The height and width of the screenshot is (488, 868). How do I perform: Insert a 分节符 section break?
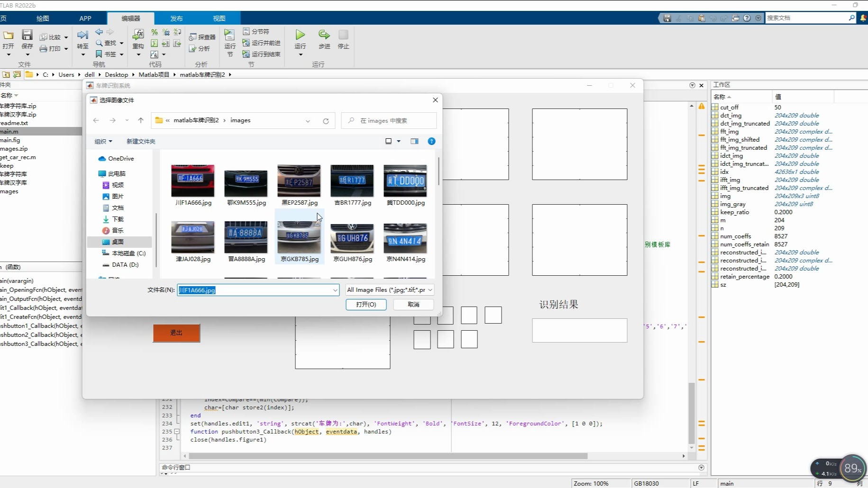[x=256, y=31]
